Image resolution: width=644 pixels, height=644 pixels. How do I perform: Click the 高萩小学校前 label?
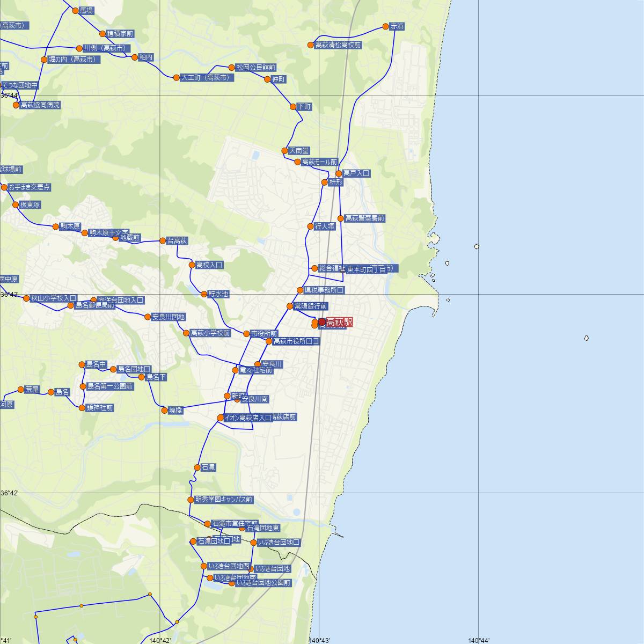[210, 333]
